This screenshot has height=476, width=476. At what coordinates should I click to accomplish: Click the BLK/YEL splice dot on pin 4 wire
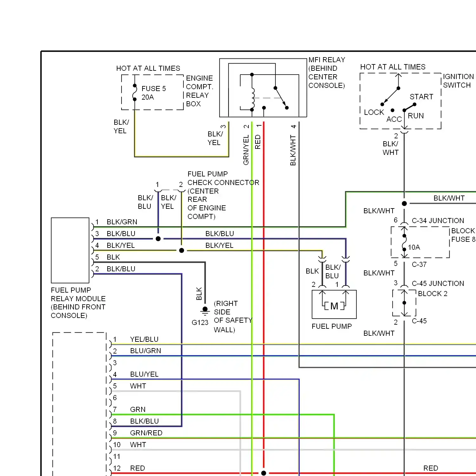[x=182, y=250]
